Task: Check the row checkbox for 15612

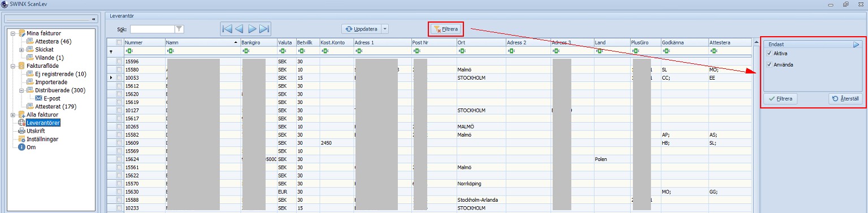Action: 119,86
